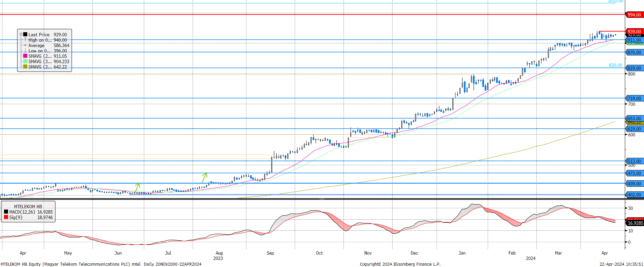Click the 439.00 blue price level tag

pyautogui.click(x=635, y=184)
